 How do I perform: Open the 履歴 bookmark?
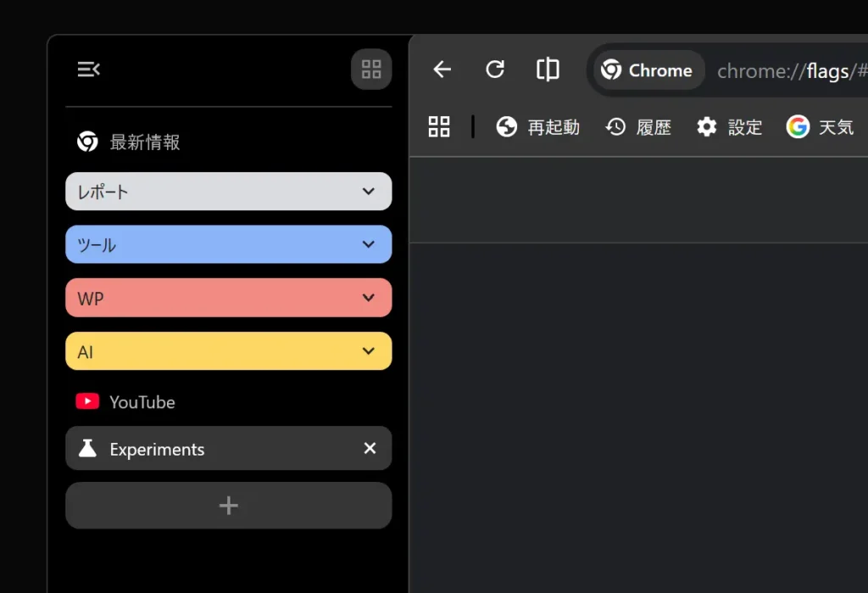(x=637, y=126)
